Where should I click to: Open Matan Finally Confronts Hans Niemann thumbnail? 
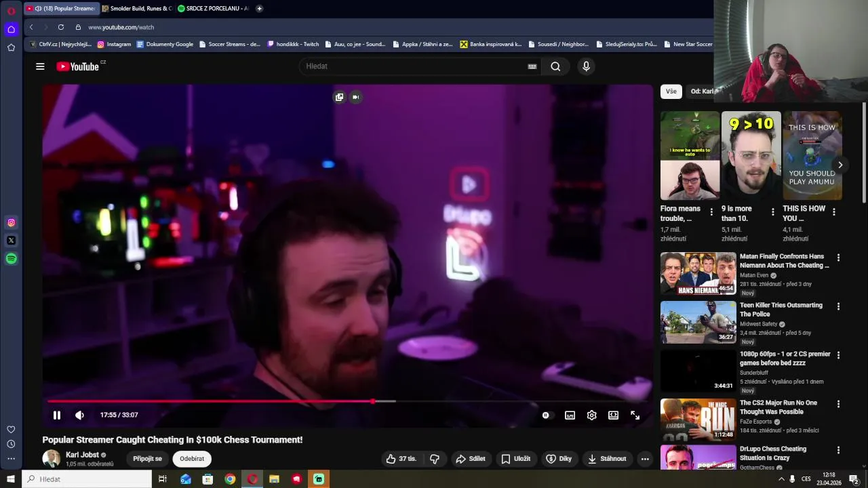(x=698, y=273)
